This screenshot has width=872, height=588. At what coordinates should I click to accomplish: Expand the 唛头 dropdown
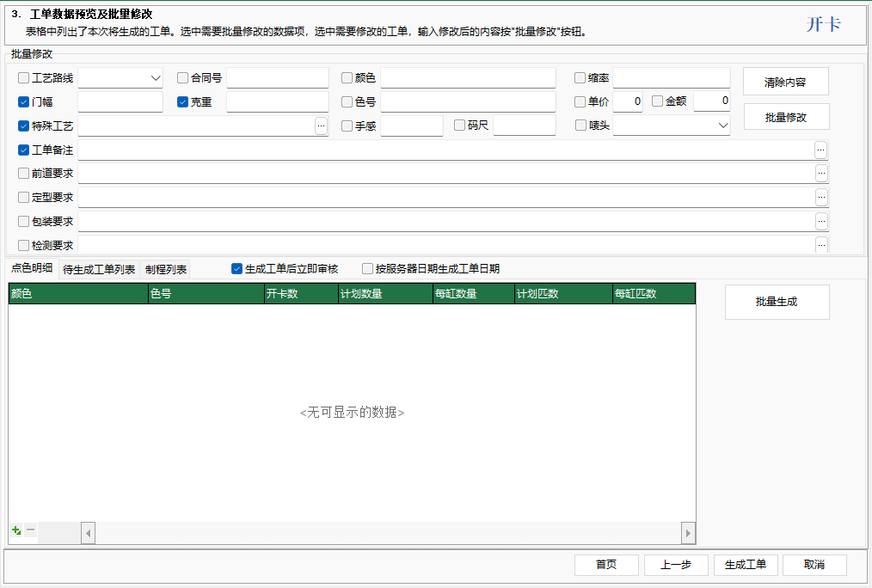(x=723, y=126)
